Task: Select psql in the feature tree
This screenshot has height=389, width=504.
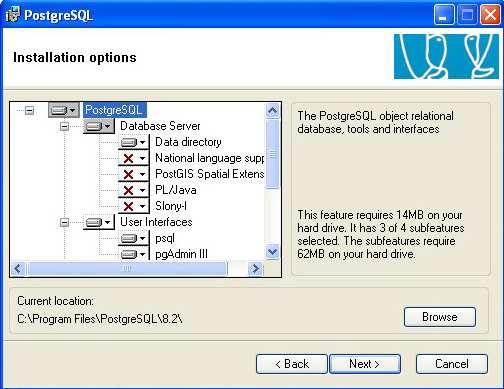Action: click(x=165, y=238)
